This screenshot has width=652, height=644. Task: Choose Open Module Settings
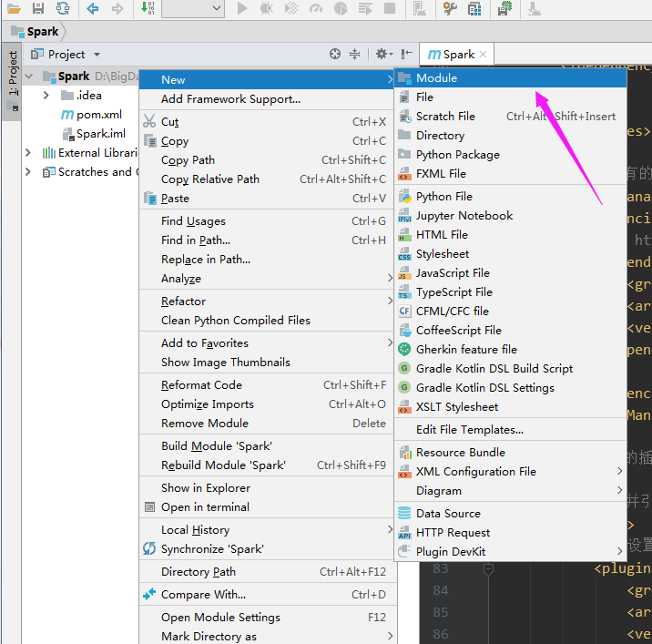pos(267,618)
